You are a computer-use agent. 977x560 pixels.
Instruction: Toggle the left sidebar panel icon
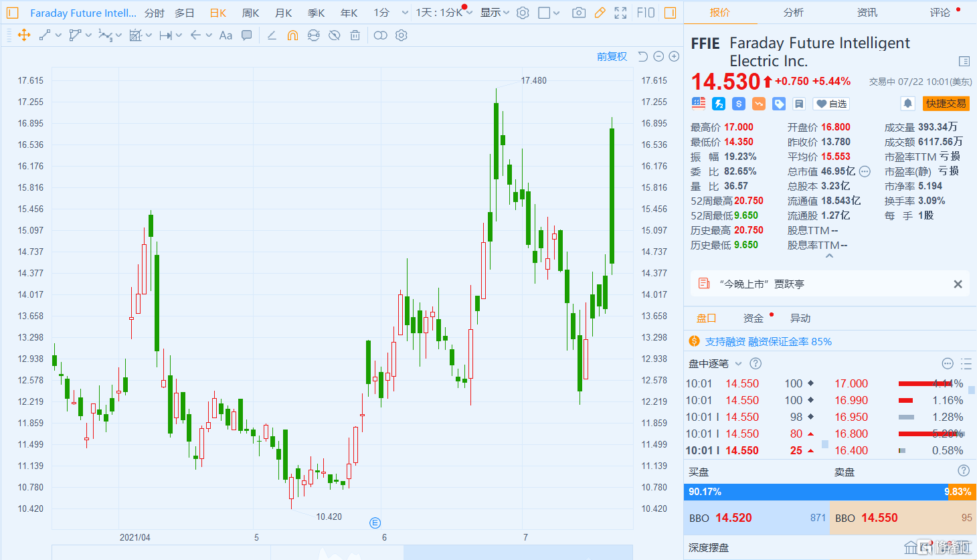pyautogui.click(x=12, y=13)
